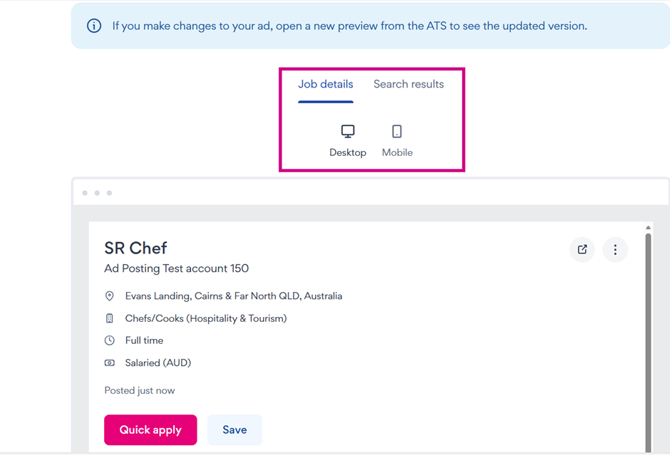This screenshot has width=670, height=455.
Task: Click the SR Chef job title
Action: (x=135, y=248)
